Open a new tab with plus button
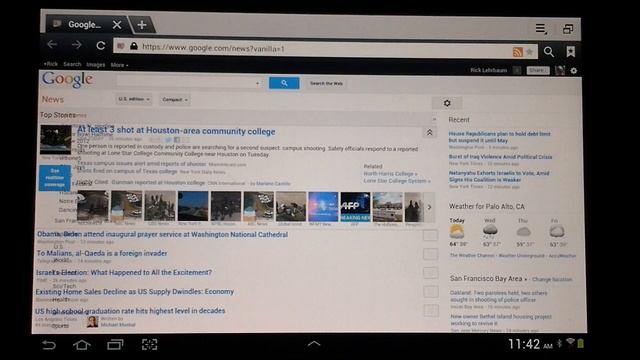The height and width of the screenshot is (360, 640). (x=142, y=25)
